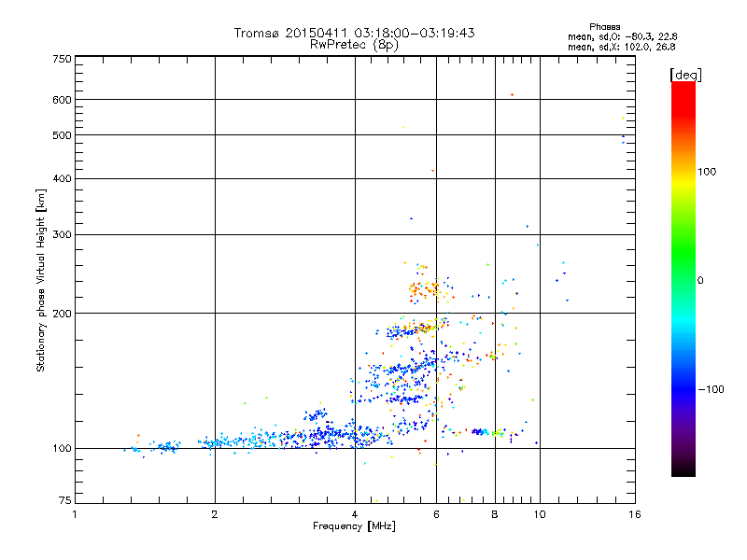Image resolution: width=747 pixels, height=560 pixels.
Task: Click the y-axis tick label "200"
Action: point(62,313)
